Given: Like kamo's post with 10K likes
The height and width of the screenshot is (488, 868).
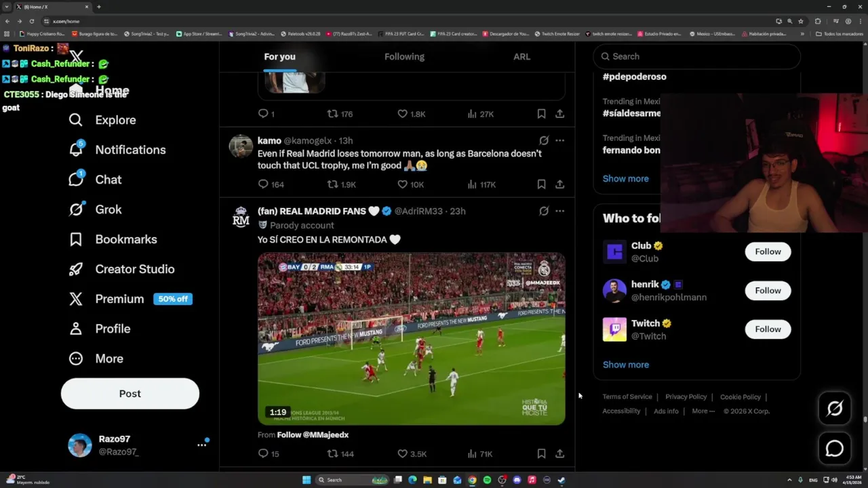Looking at the screenshot, I should 411,184.
